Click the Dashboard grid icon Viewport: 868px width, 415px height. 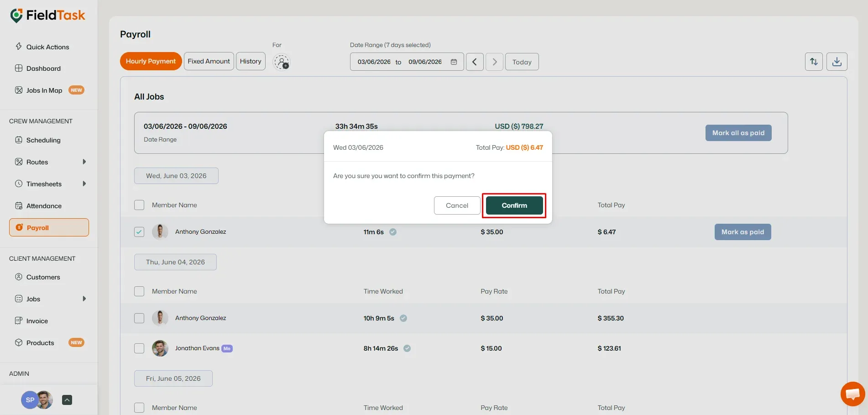(19, 68)
